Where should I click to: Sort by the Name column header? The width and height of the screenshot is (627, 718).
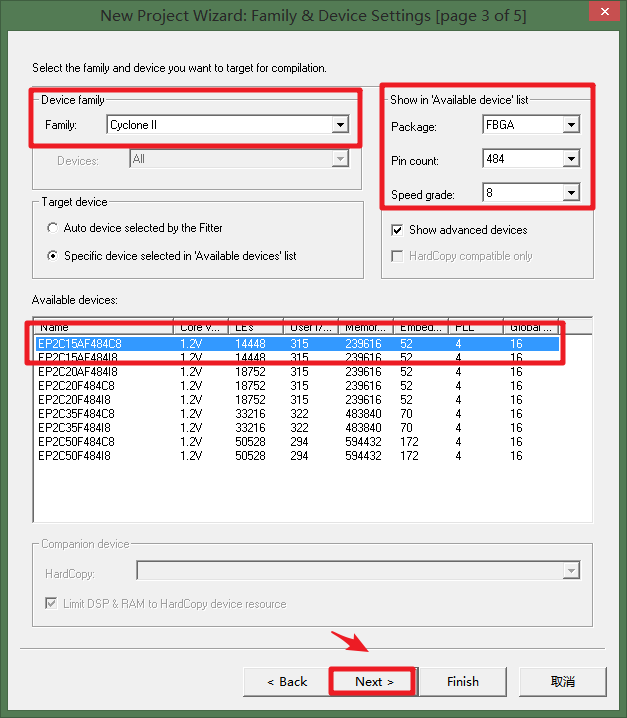104,327
